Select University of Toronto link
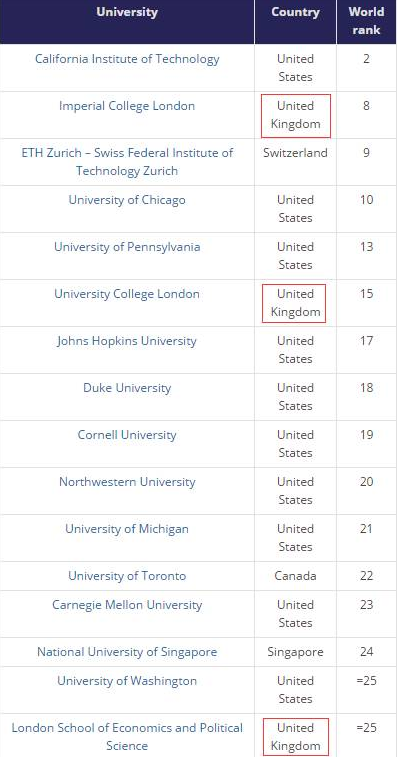The image size is (398, 758). click(x=127, y=576)
